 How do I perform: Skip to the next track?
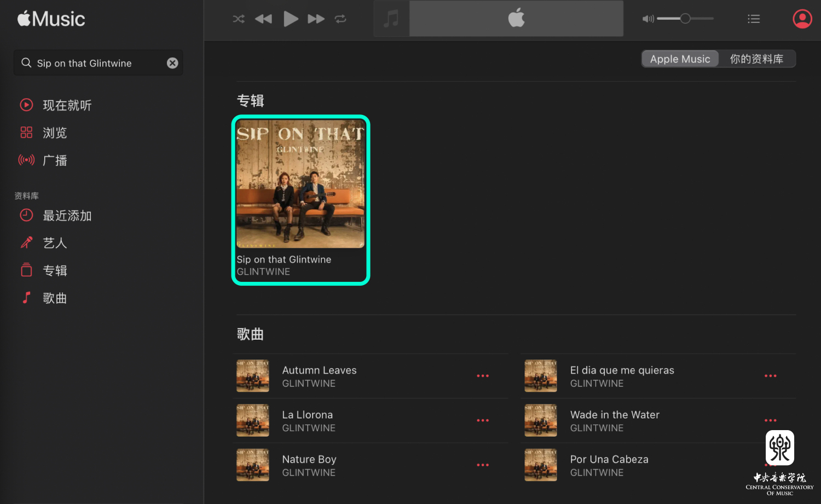(316, 19)
